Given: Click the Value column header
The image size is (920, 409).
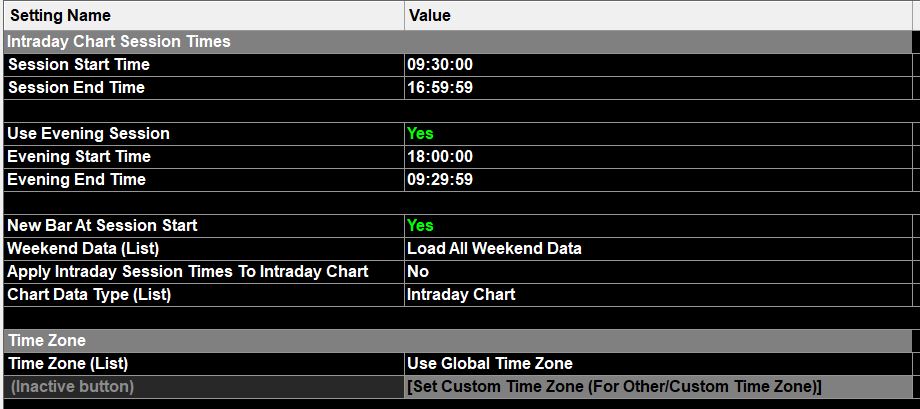Looking at the screenshot, I should [430, 15].
